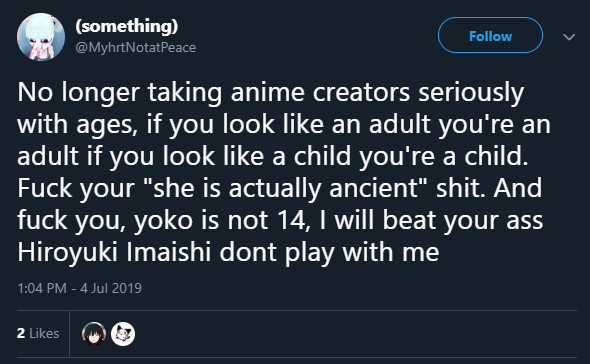This screenshot has width=590, height=364.
Task: Click the line 'Hiroyuki Imaishi dont play with me'
Action: 228,252
